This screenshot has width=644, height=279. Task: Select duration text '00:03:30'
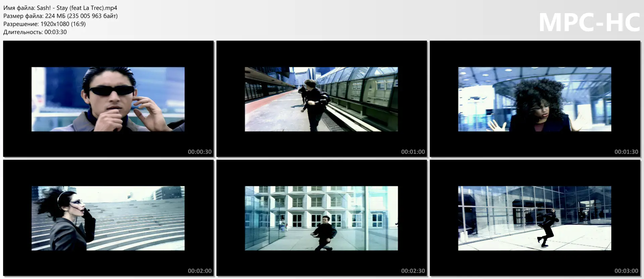click(56, 32)
